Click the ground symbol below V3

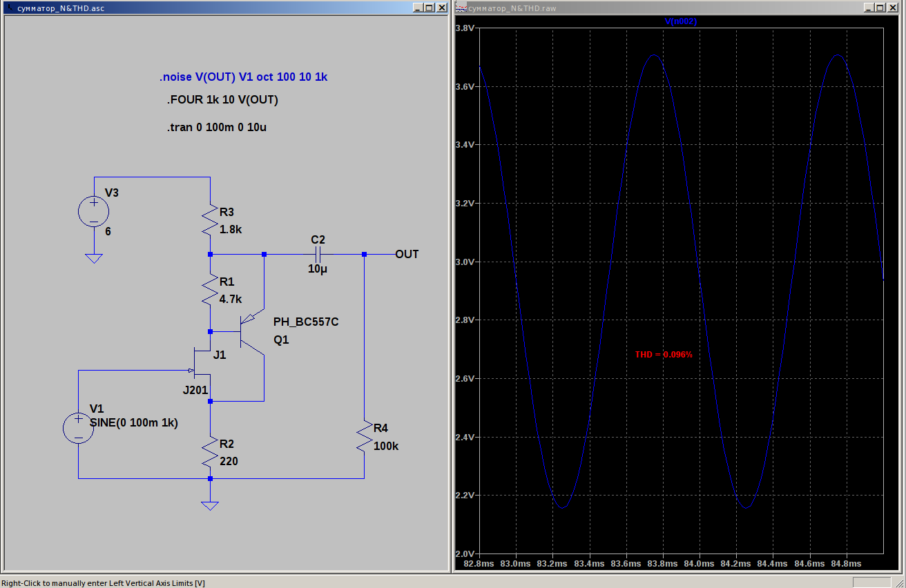pos(93,258)
